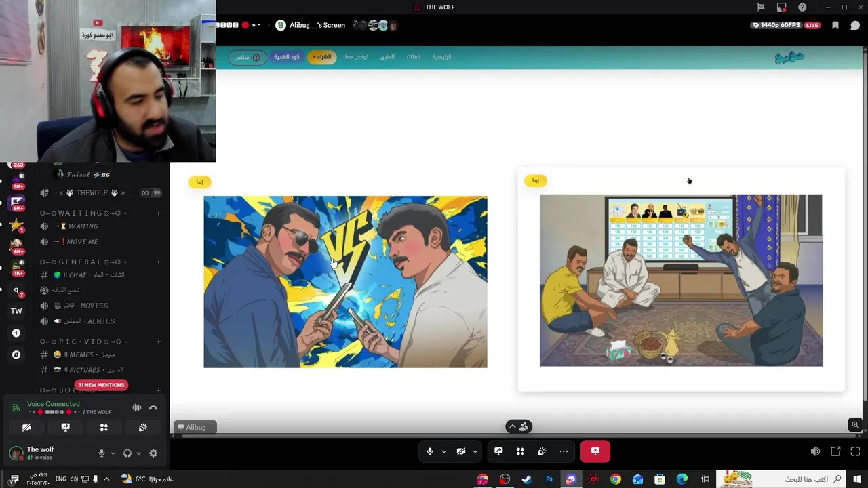Toggle microphone mute in the call bar
This screenshot has height=488, width=868.
(x=429, y=451)
